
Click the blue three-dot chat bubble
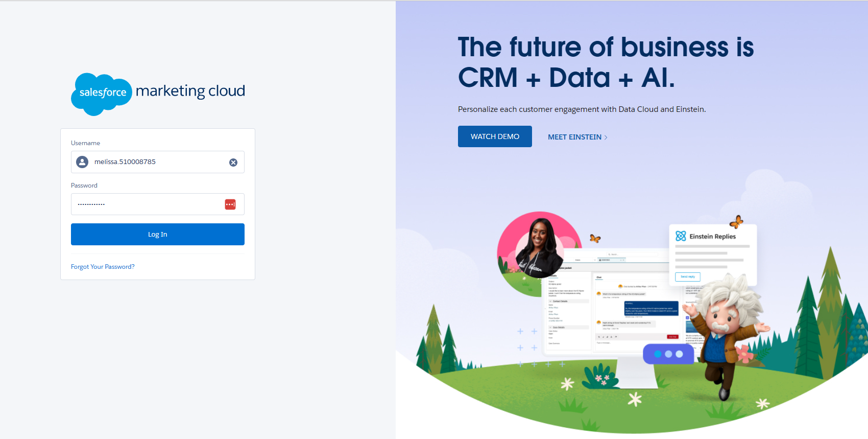tap(668, 354)
